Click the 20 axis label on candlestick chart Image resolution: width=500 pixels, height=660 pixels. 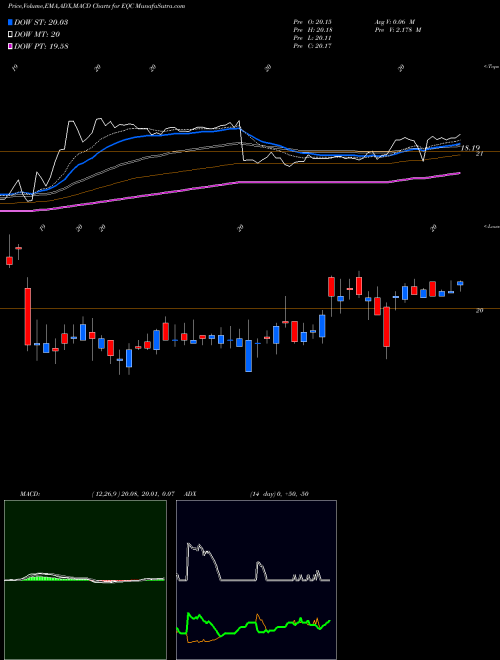click(479, 311)
